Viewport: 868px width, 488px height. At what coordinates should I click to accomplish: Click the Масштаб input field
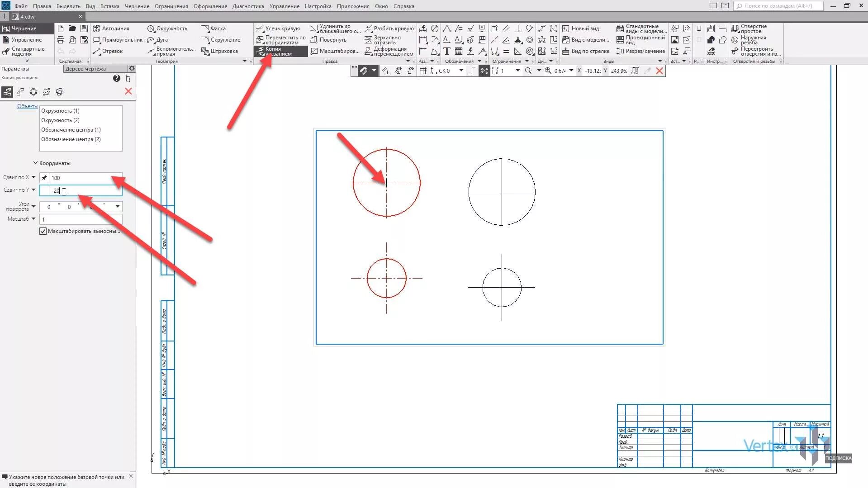[81, 219]
